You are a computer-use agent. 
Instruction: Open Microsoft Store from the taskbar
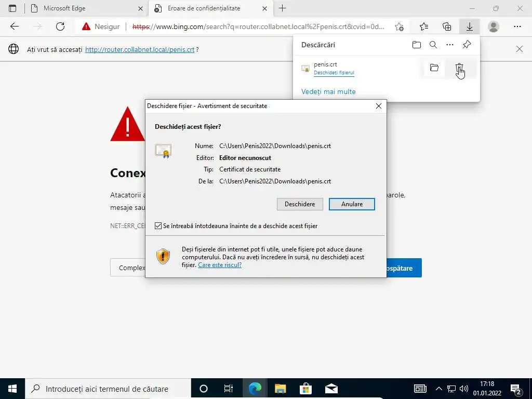(x=305, y=389)
